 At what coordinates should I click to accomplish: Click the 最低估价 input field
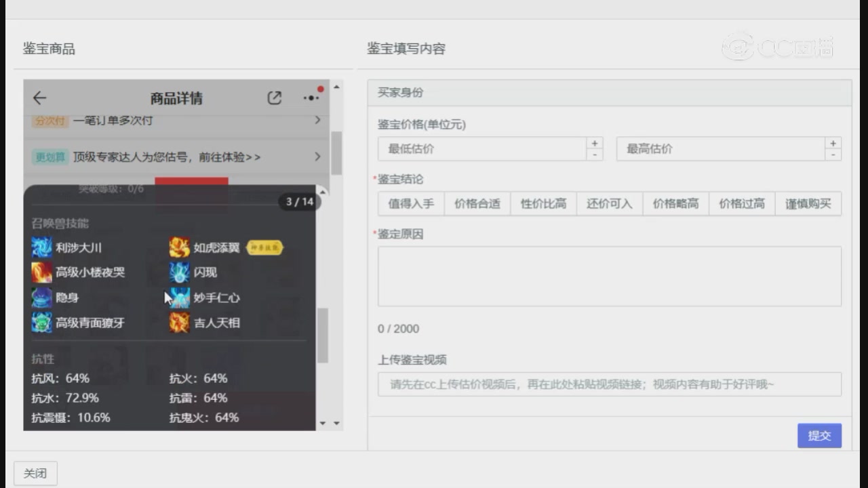pyautogui.click(x=482, y=149)
